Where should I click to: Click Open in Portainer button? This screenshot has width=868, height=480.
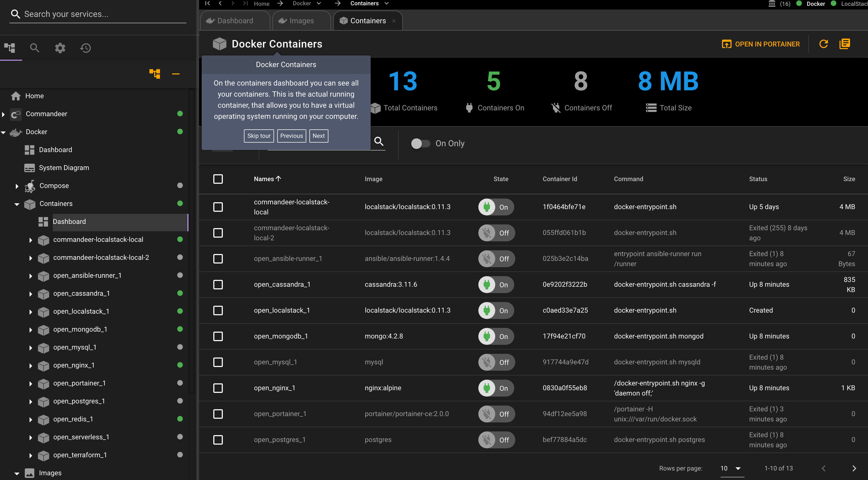[761, 44]
